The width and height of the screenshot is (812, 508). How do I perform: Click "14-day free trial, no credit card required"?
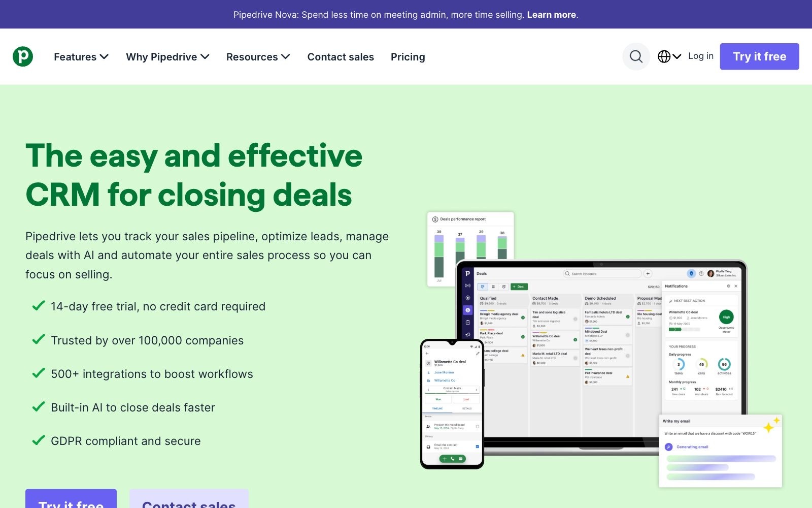158,306
